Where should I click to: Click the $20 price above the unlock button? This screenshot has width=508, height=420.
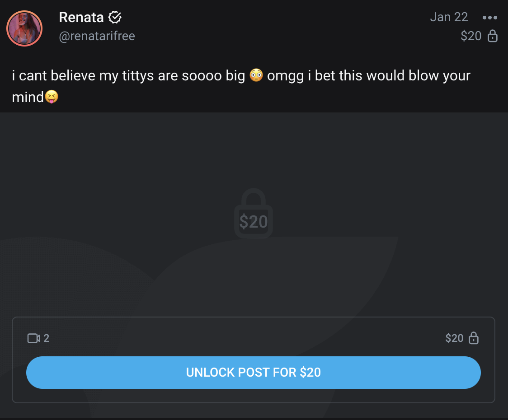point(454,338)
